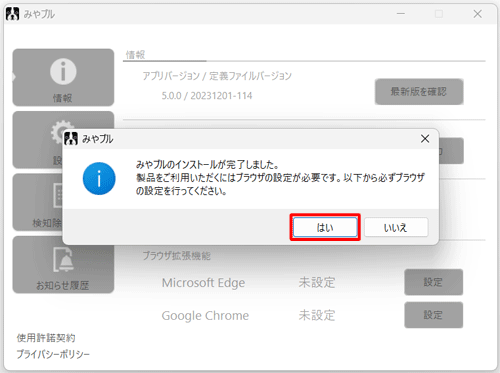Open 使用許諾契約 link
500x373 pixels.
[x=46, y=338]
